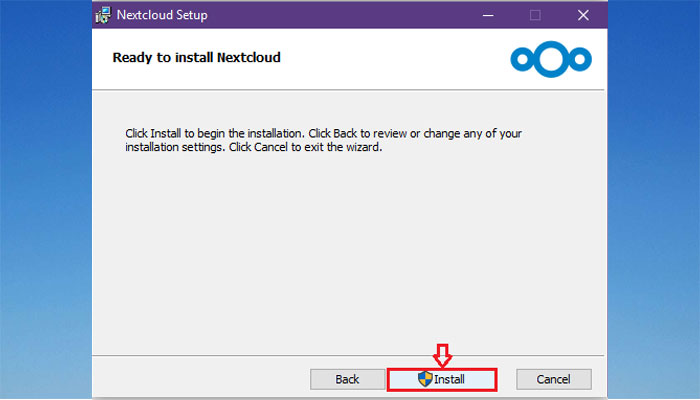Minimize the Nextcloud Setup window
The image size is (700, 400).
click(x=488, y=15)
